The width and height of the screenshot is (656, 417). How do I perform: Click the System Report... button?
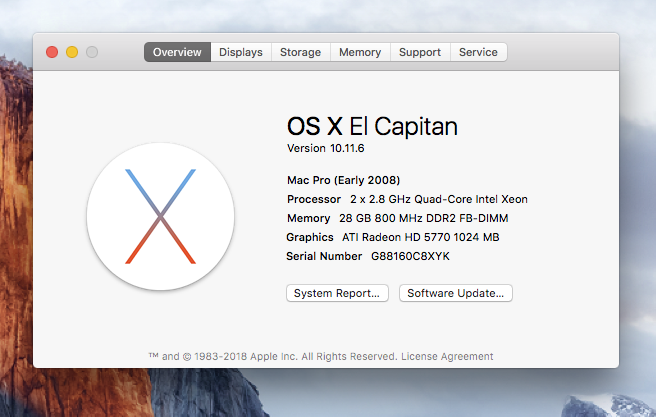337,293
